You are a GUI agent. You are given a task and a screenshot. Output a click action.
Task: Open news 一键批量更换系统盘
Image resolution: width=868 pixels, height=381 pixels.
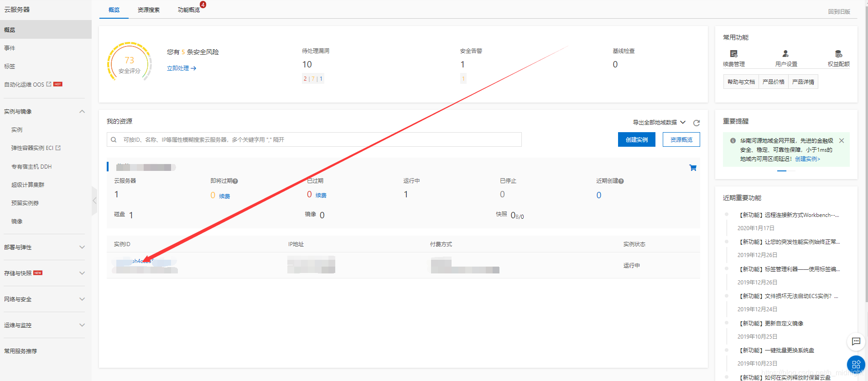776,350
